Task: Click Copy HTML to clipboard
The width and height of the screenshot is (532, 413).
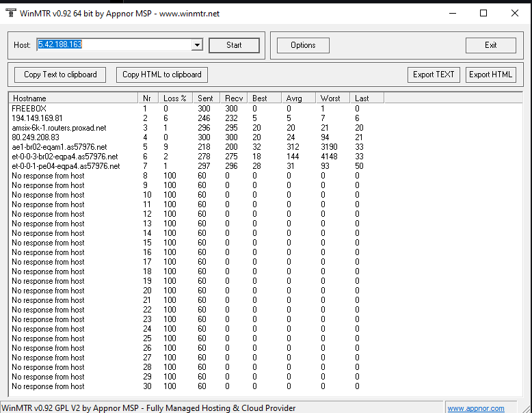Action: click(162, 75)
